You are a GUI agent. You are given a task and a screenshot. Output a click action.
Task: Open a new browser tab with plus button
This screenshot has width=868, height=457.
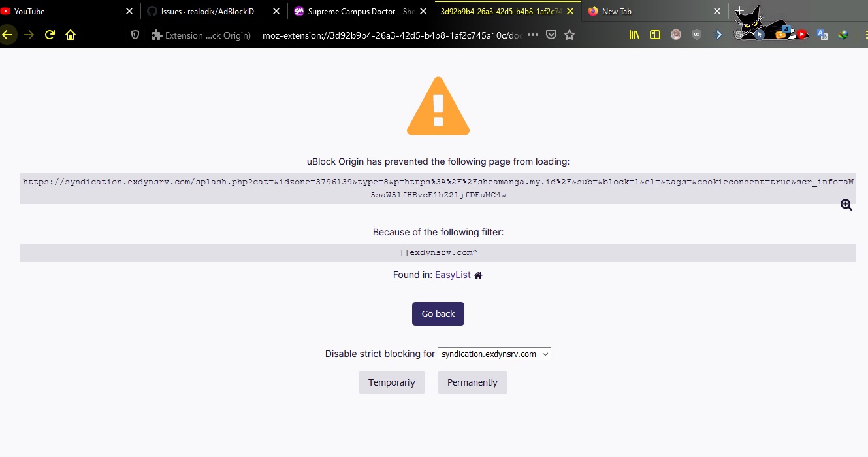[738, 10]
